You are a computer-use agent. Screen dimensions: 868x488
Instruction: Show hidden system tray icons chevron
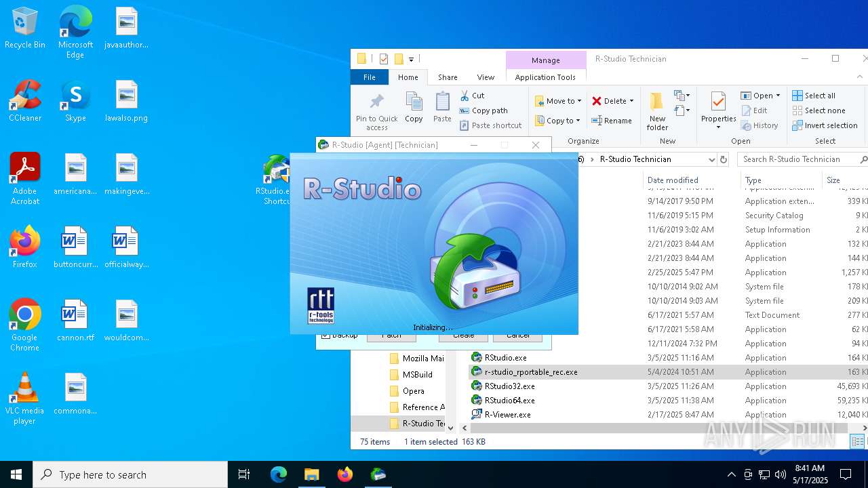(731, 474)
